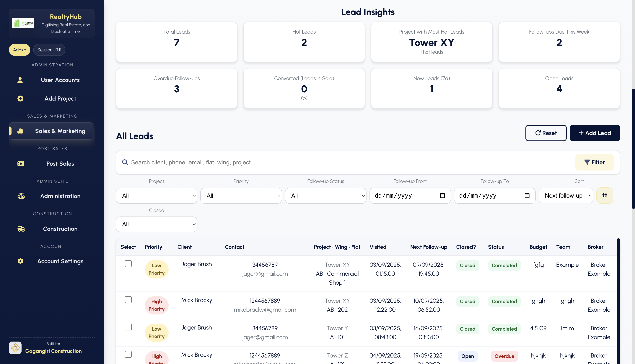
Task: Expand the Follow-up Status dropdown
Action: coord(325,196)
